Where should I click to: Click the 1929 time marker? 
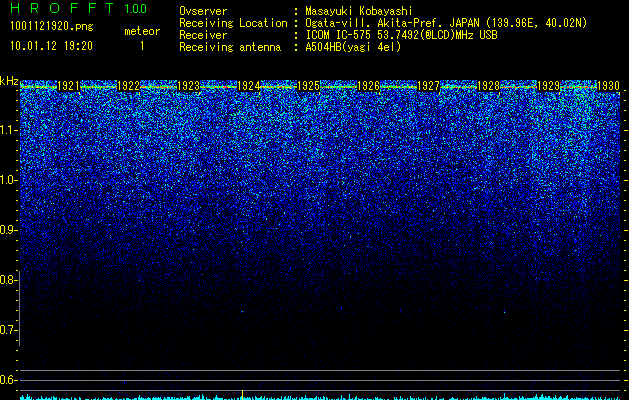click(x=548, y=86)
